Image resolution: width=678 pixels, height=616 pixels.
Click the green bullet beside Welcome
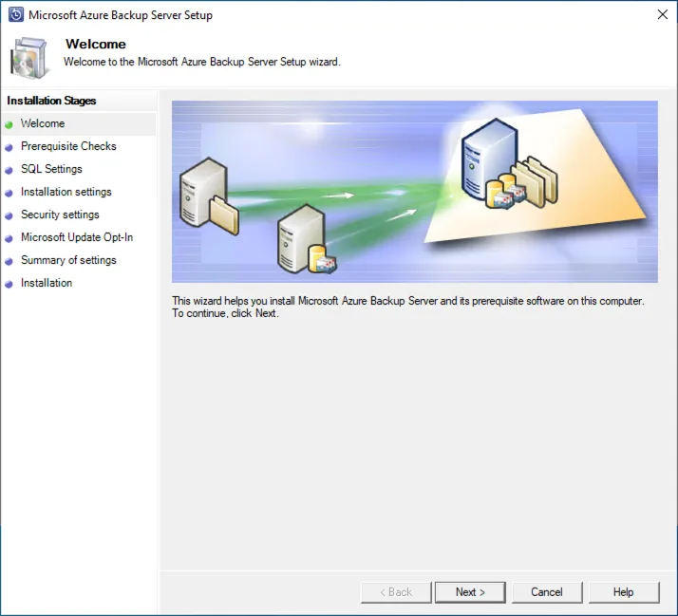[9, 124]
